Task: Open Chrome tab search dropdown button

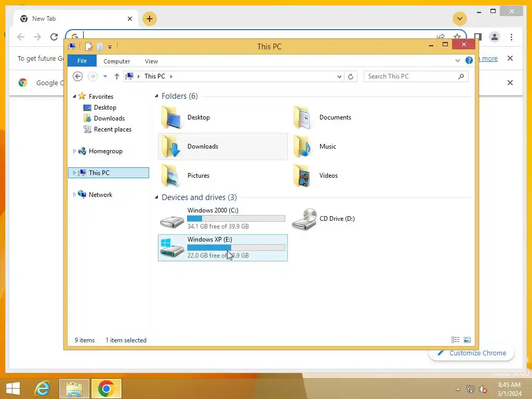Action: coord(460,19)
